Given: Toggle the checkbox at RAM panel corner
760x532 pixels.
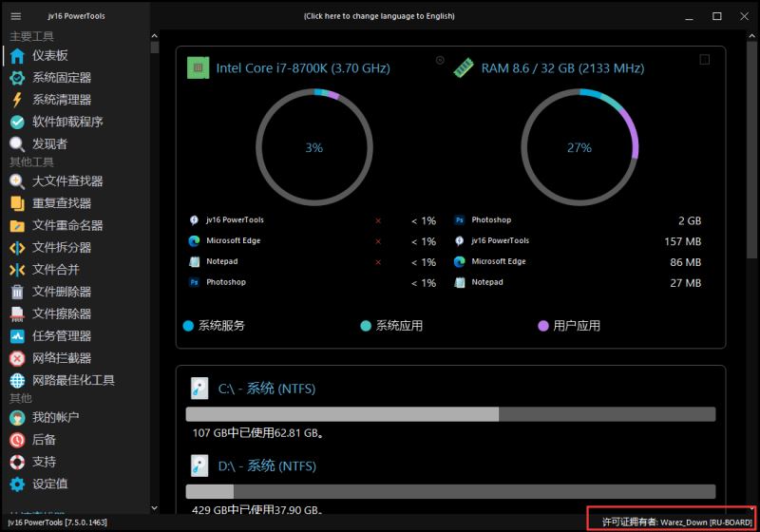Looking at the screenshot, I should (705, 60).
